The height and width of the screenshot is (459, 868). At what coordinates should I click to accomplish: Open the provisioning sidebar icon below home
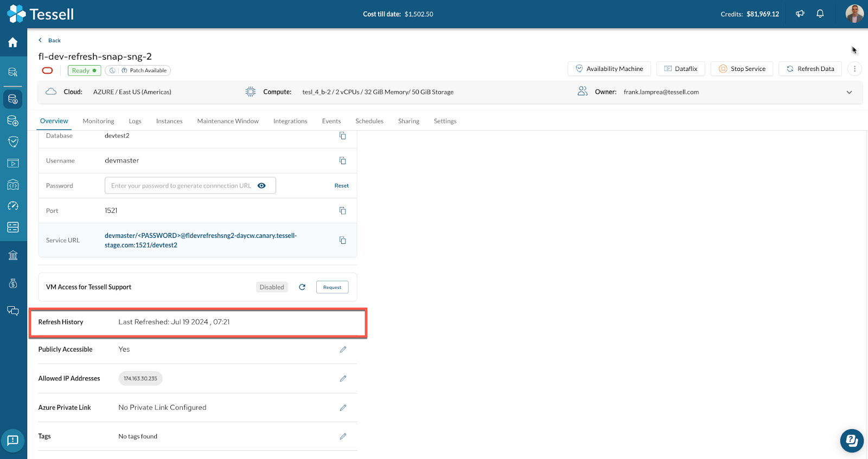(13, 72)
